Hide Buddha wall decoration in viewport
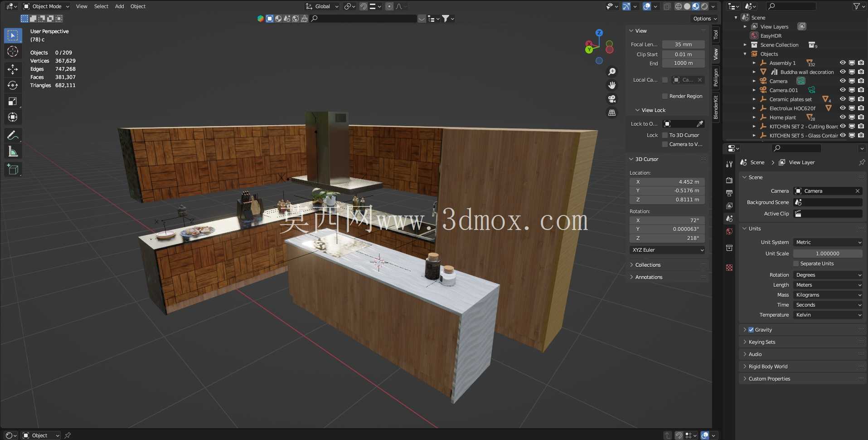The image size is (868, 440). click(x=843, y=72)
